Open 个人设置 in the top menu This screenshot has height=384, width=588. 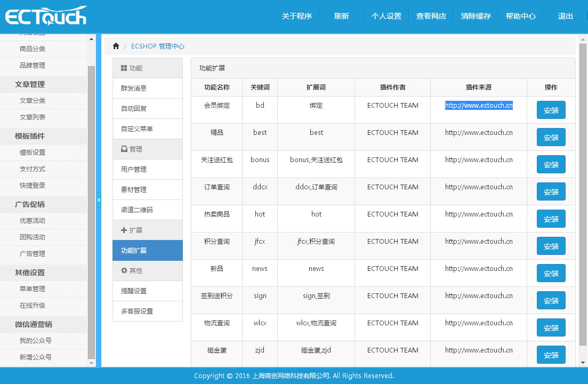click(386, 16)
